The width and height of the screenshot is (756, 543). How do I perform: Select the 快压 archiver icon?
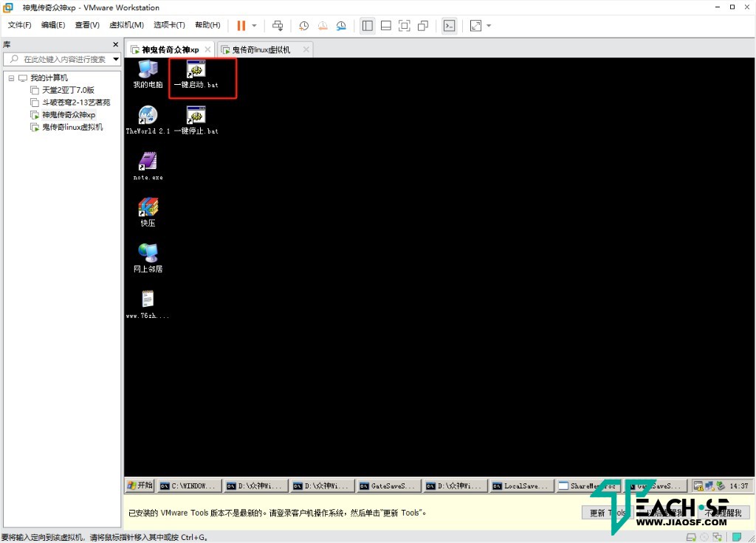[148, 212]
